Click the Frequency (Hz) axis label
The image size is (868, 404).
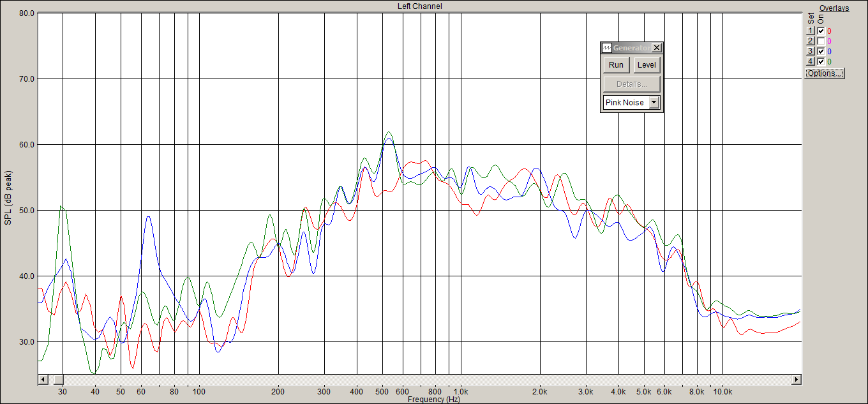tap(434, 400)
